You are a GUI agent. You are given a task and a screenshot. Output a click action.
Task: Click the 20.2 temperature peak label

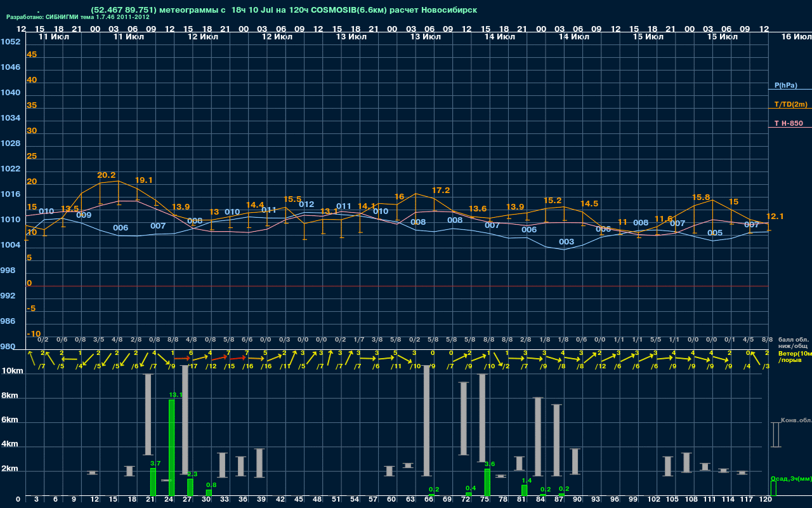[106, 175]
